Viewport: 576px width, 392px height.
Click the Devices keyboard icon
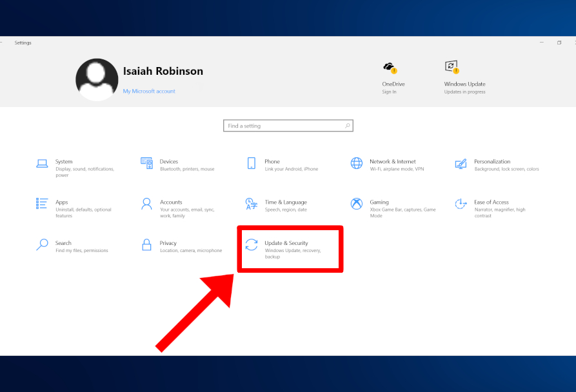pos(146,163)
